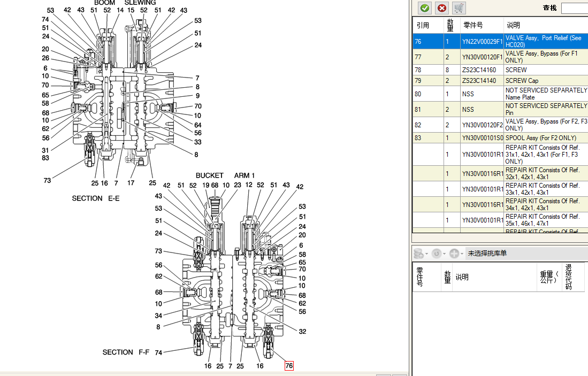Click the ARM 1 label on the diagram
This screenshot has width=588, height=376.
245,175
